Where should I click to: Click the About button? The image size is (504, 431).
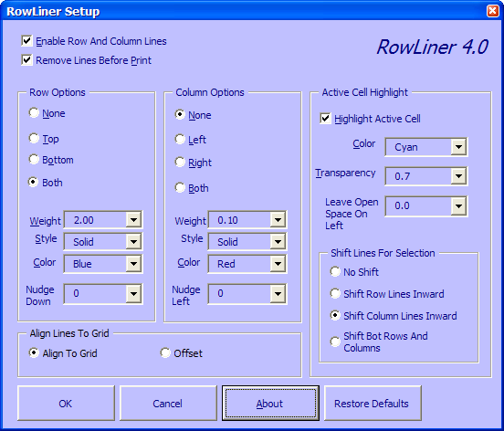[270, 403]
